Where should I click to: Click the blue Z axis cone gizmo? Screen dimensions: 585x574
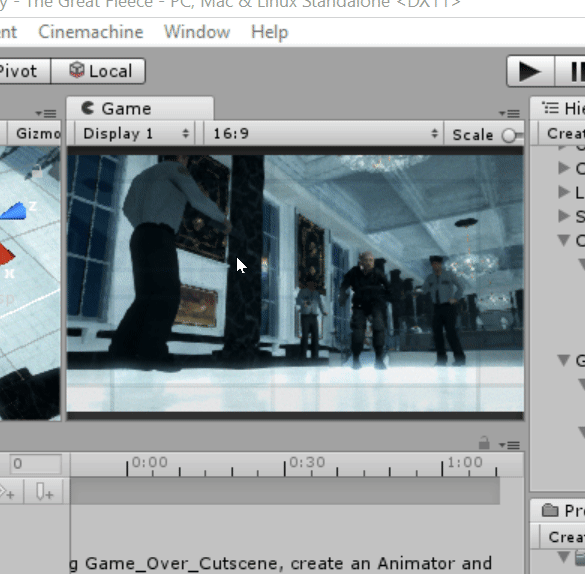point(14,211)
